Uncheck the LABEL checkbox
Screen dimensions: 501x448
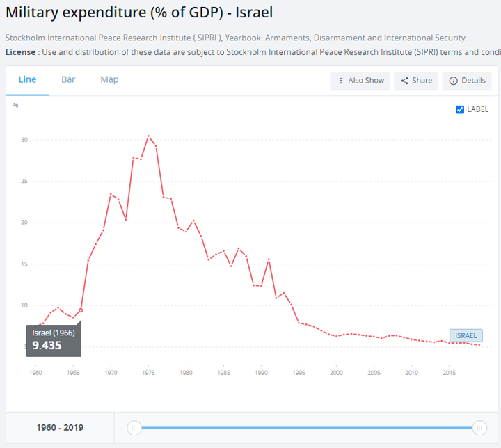[x=459, y=109]
